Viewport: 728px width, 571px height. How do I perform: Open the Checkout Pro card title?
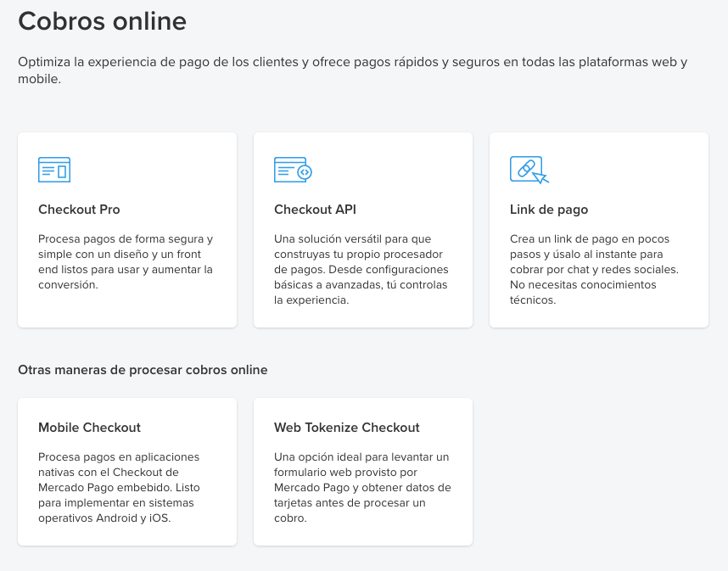pos(79,210)
